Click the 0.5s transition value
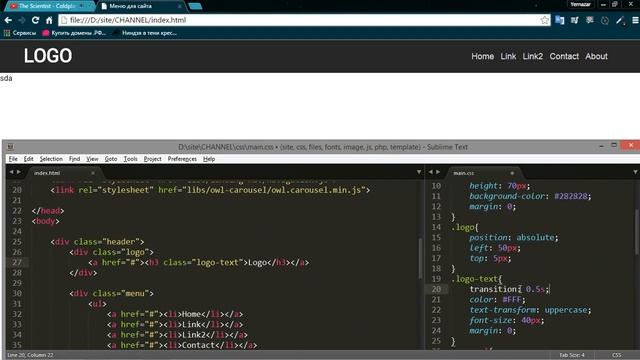Image resolution: width=640 pixels, height=360 pixels. pyautogui.click(x=535, y=289)
